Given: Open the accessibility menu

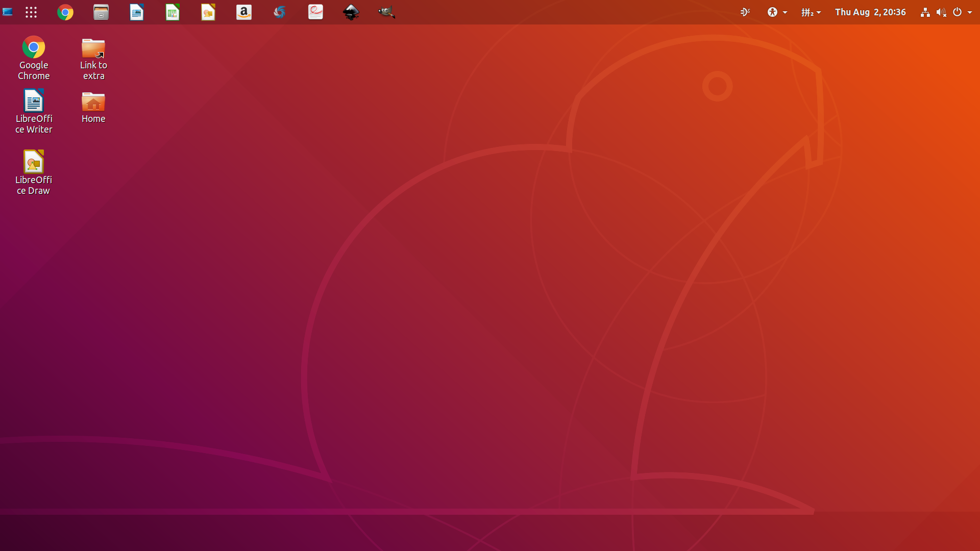Looking at the screenshot, I should click(x=777, y=12).
